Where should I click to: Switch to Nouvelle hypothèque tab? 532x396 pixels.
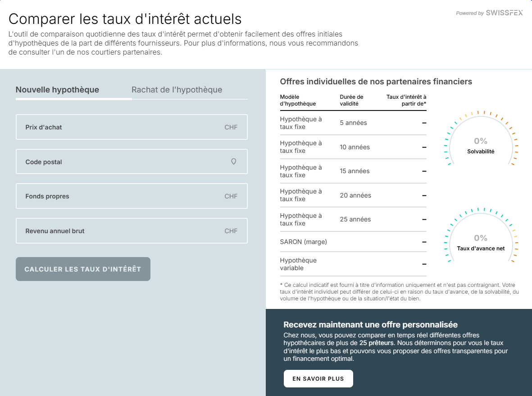pyautogui.click(x=57, y=90)
